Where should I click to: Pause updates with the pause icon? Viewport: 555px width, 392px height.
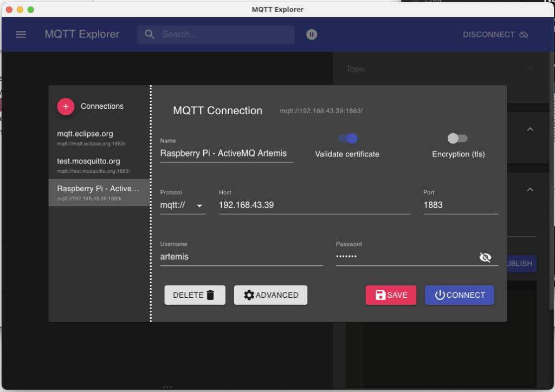312,34
